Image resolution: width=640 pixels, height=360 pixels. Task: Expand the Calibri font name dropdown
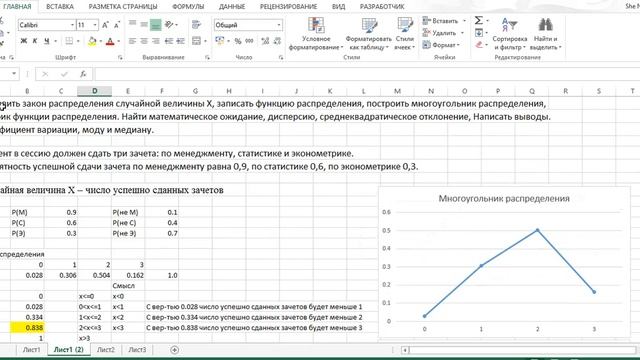pyautogui.click(x=72, y=25)
